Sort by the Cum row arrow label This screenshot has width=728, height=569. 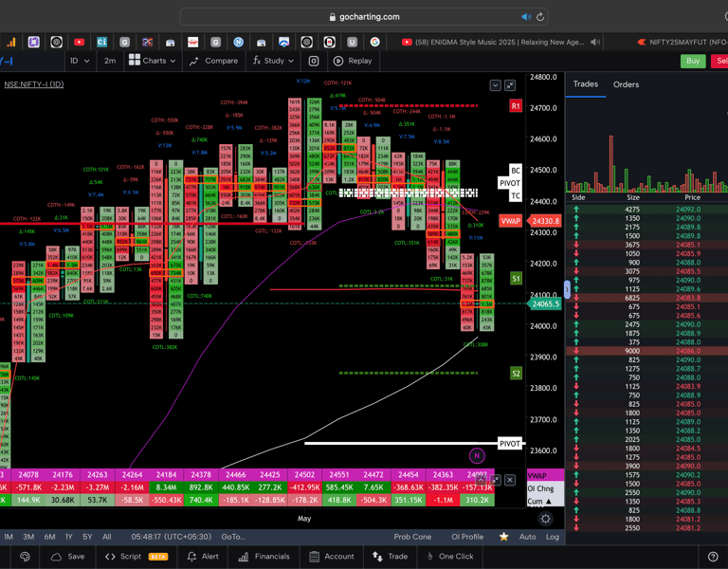pos(538,501)
